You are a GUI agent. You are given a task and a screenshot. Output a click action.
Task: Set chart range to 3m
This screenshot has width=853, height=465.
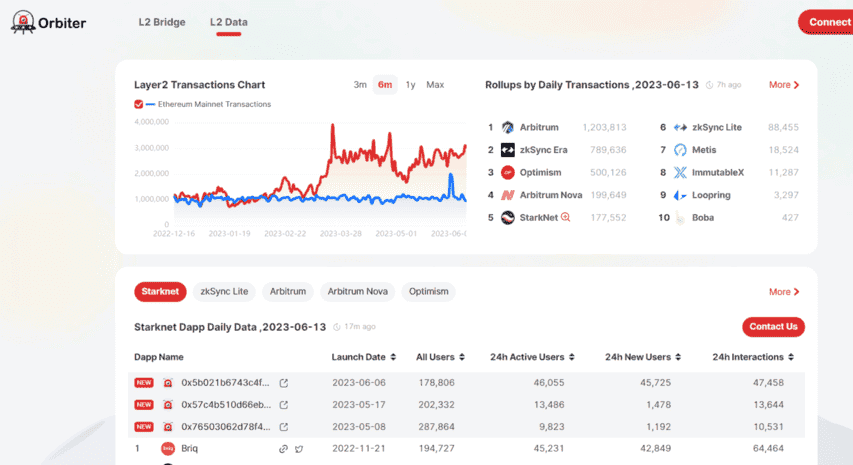tap(360, 85)
